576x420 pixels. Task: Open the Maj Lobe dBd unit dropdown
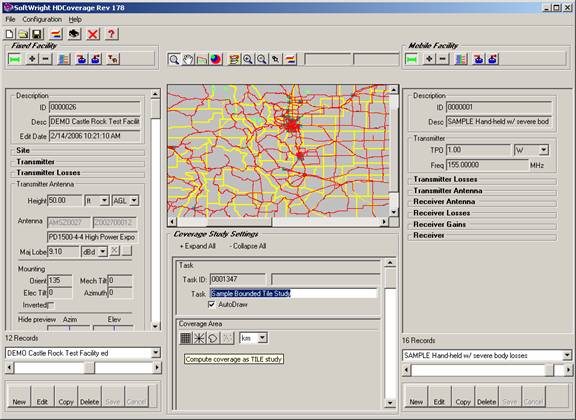(x=102, y=252)
